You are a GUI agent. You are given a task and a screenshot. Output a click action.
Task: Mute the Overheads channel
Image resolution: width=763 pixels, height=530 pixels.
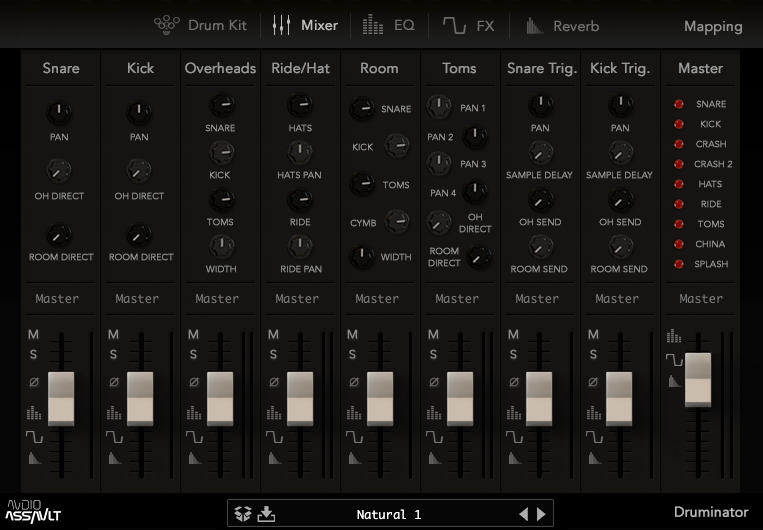193,334
